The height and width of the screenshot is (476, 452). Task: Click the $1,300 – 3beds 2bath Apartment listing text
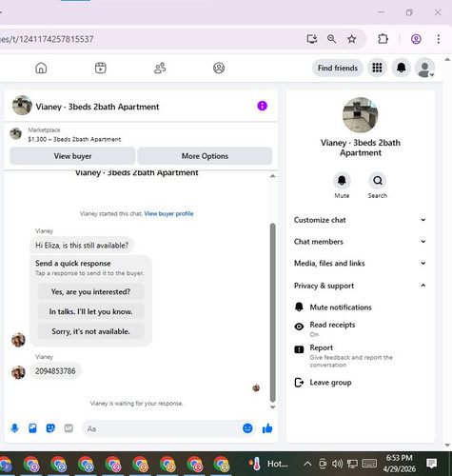click(74, 139)
